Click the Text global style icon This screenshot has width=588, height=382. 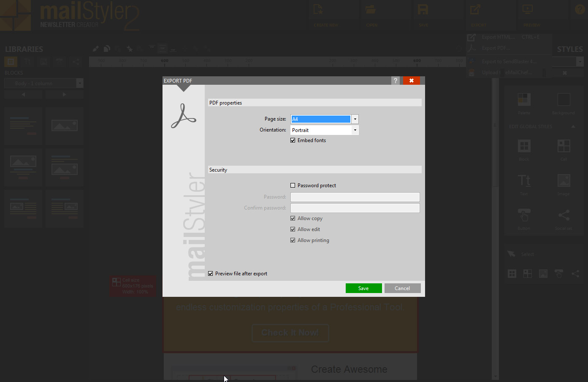pos(524,181)
